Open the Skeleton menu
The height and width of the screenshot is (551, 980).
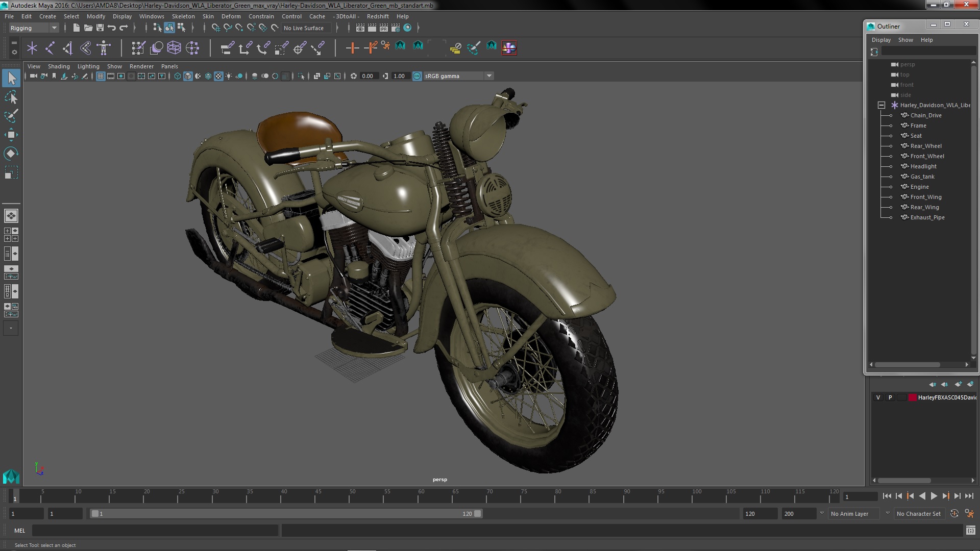click(183, 16)
